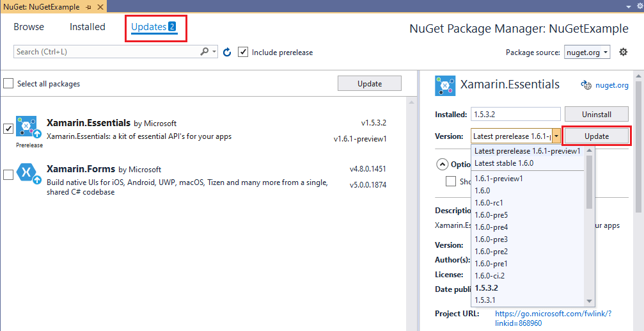This screenshot has height=331, width=644.
Task: Choose Latest stable 1.6.0 option
Action: click(x=528, y=163)
